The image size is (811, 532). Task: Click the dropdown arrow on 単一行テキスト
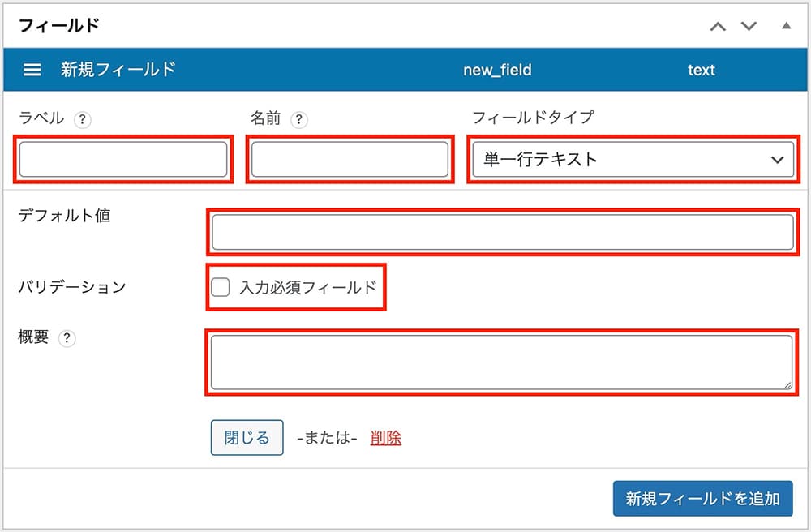click(x=777, y=160)
